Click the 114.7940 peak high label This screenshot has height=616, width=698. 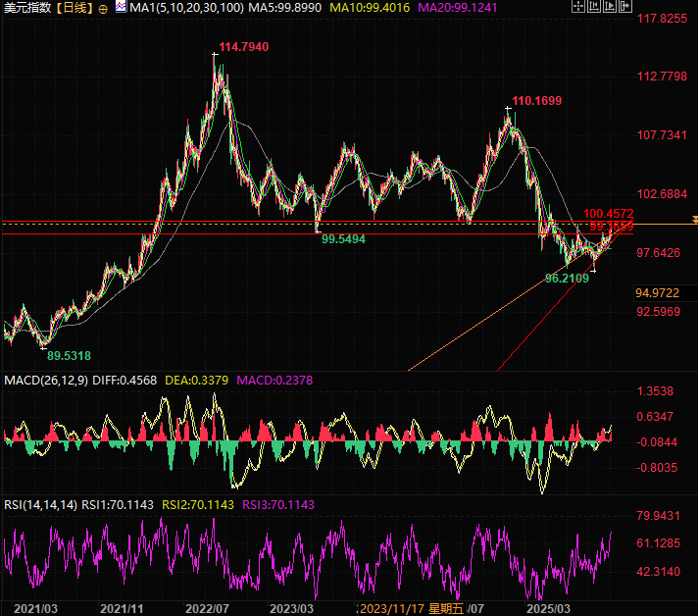point(243,47)
